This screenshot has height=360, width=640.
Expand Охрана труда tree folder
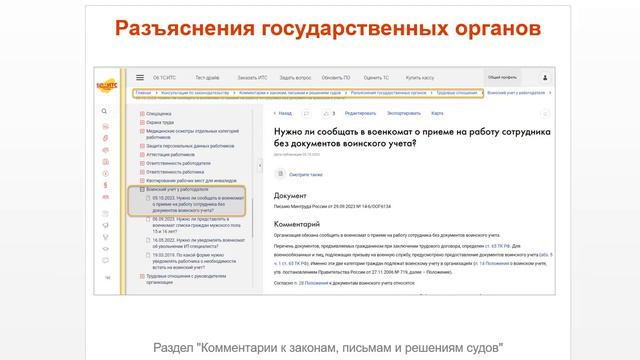pyautogui.click(x=142, y=122)
